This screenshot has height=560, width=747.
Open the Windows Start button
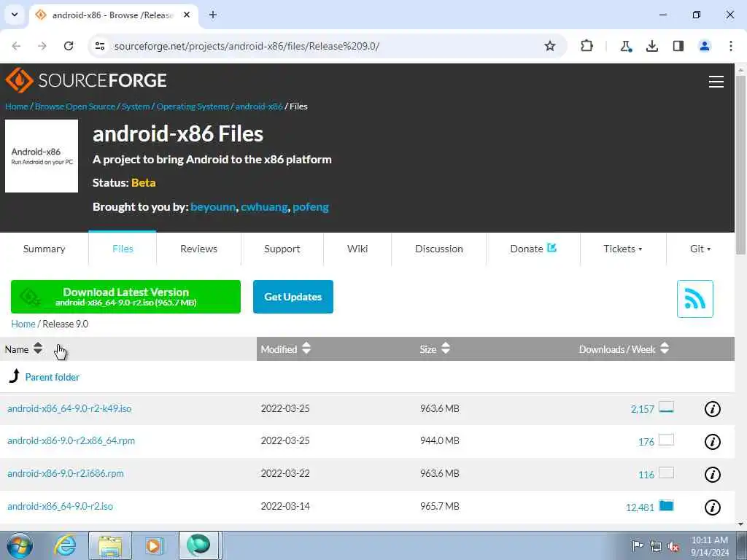pyautogui.click(x=20, y=545)
